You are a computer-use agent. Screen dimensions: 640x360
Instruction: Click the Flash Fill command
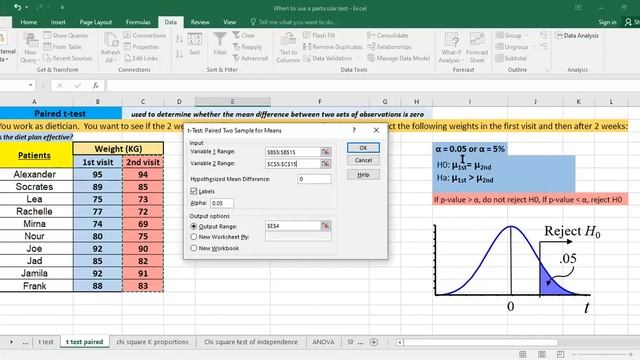pyautogui.click(x=319, y=36)
